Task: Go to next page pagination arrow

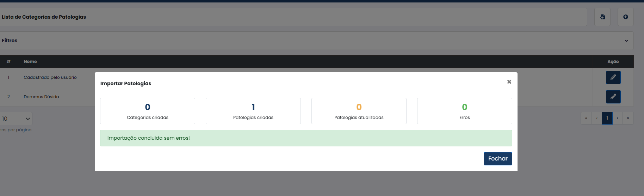Action: 618,118
